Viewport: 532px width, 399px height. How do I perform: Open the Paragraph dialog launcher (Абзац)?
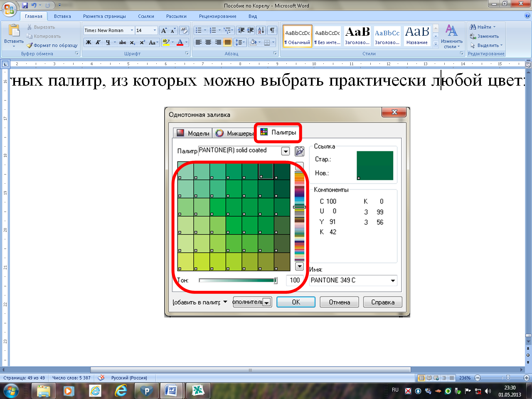[275, 54]
